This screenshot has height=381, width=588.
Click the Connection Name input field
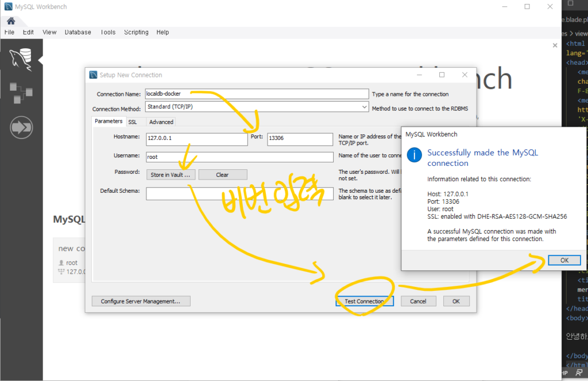257,94
